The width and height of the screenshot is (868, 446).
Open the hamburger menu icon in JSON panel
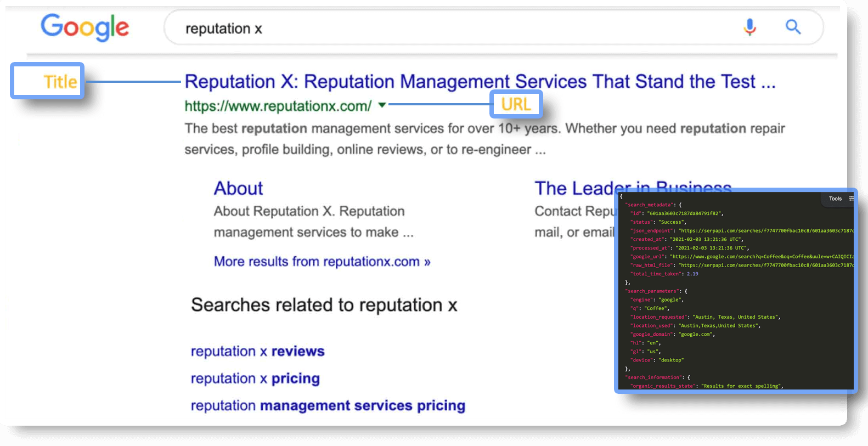pos(851,199)
